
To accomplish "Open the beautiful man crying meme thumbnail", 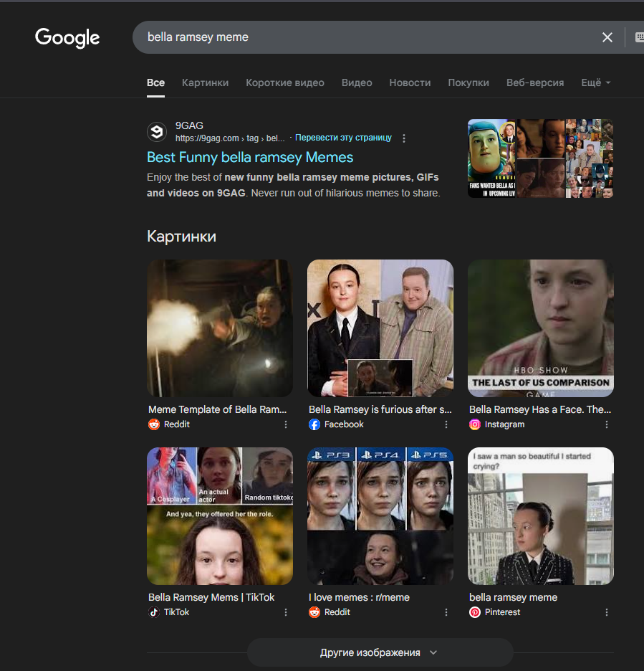I will point(541,516).
